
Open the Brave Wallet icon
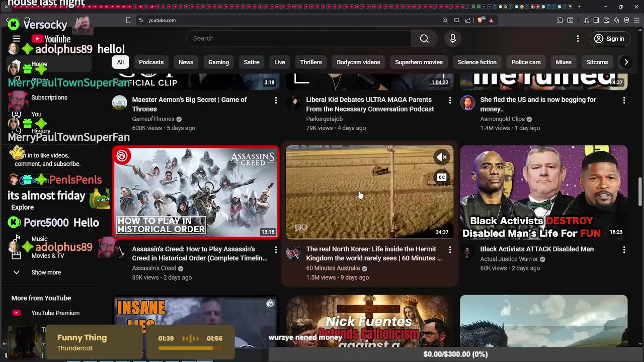coord(606,20)
